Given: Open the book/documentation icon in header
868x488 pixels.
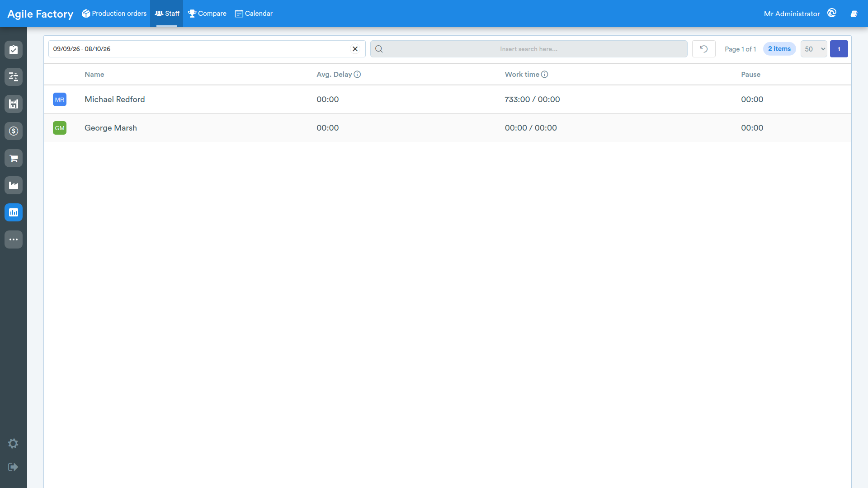Looking at the screenshot, I should [854, 14].
